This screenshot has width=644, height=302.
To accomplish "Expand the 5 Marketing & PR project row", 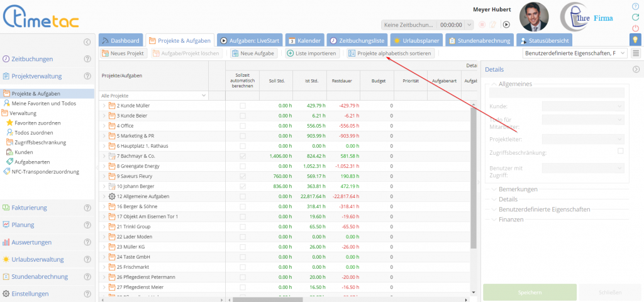I will point(104,136).
